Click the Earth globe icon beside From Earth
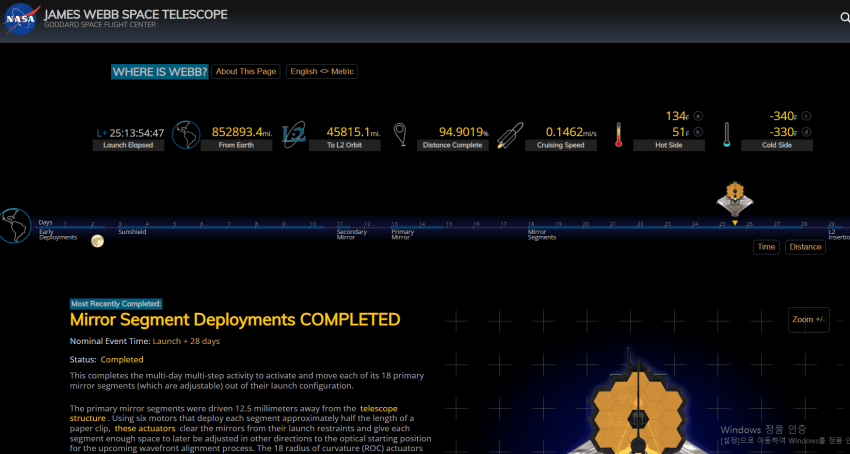This screenshot has width=850, height=454. tap(185, 133)
